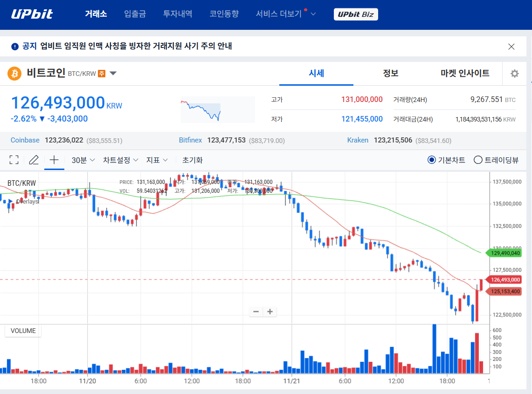Click the orange Bitcoin coin icon
The height and width of the screenshot is (394, 532).
14,74
